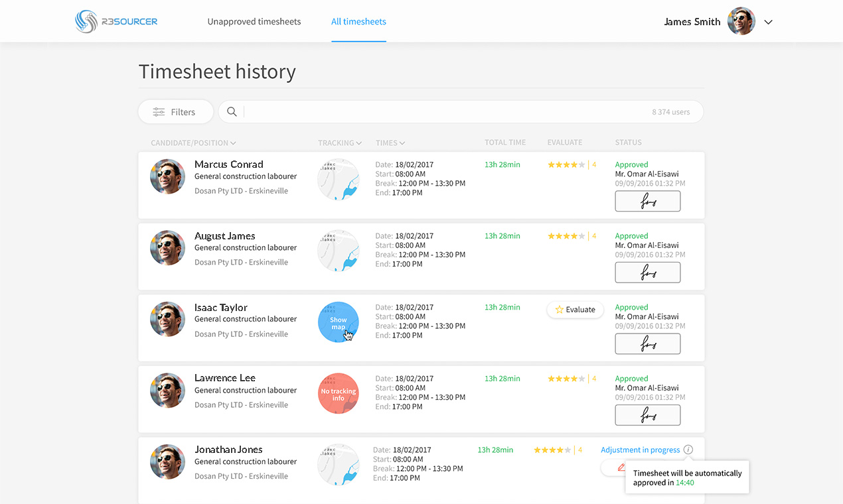Image resolution: width=843 pixels, height=504 pixels.
Task: Click the Adjustment in progress status link
Action: tap(641, 450)
